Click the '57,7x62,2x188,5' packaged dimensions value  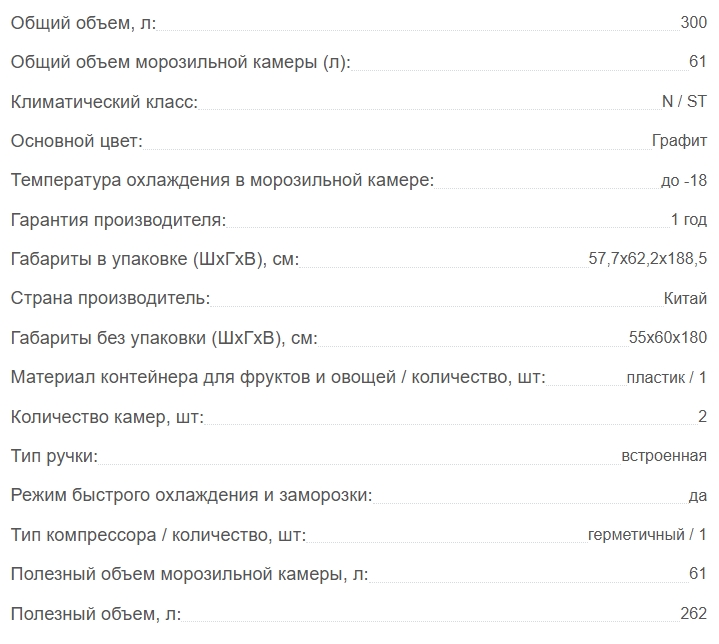648,259
